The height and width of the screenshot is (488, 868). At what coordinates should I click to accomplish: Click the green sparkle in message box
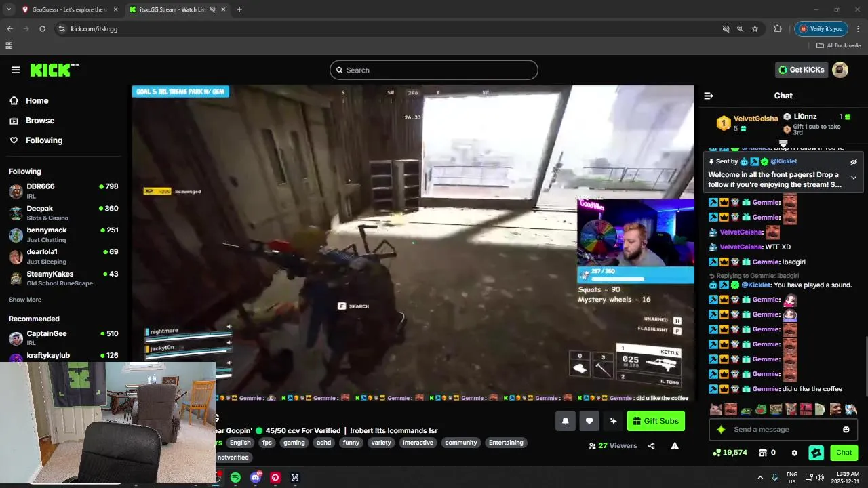point(721,429)
